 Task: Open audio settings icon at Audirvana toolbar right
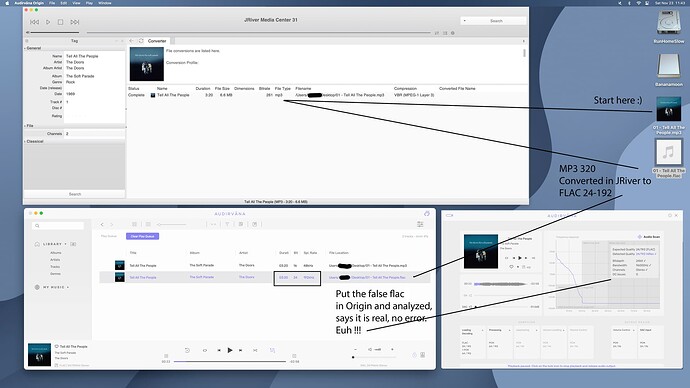click(x=420, y=224)
